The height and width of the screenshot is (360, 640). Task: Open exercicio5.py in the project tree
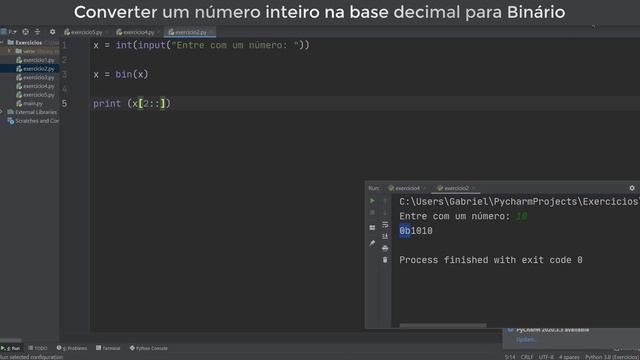[x=35, y=95]
